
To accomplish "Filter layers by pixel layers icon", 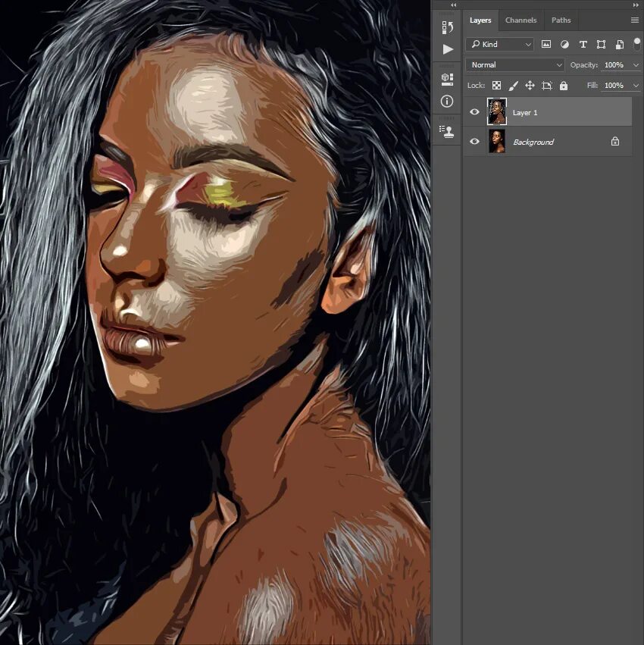I will [x=546, y=45].
